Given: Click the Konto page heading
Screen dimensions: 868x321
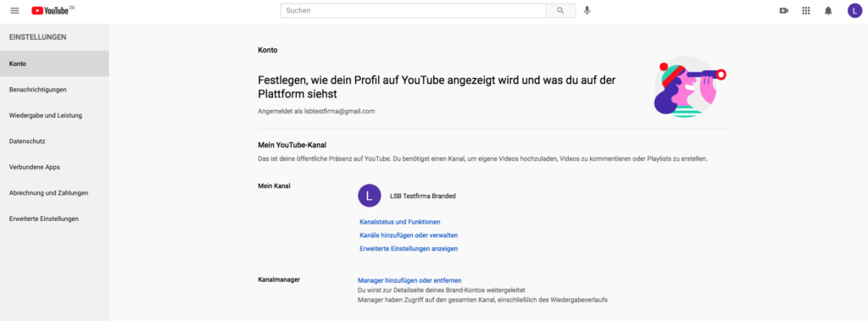Looking at the screenshot, I should click(267, 50).
